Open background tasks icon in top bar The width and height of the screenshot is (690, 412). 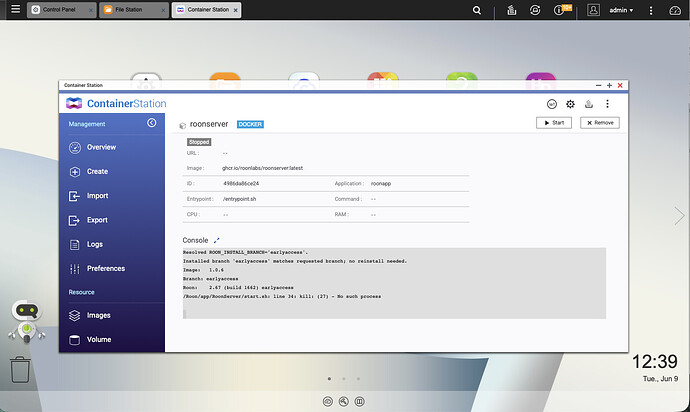point(511,10)
